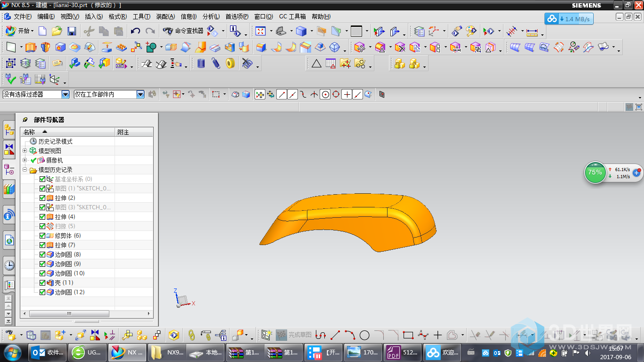Expand the 模型视图 tree node
This screenshot has width=644, height=362.
(25, 151)
